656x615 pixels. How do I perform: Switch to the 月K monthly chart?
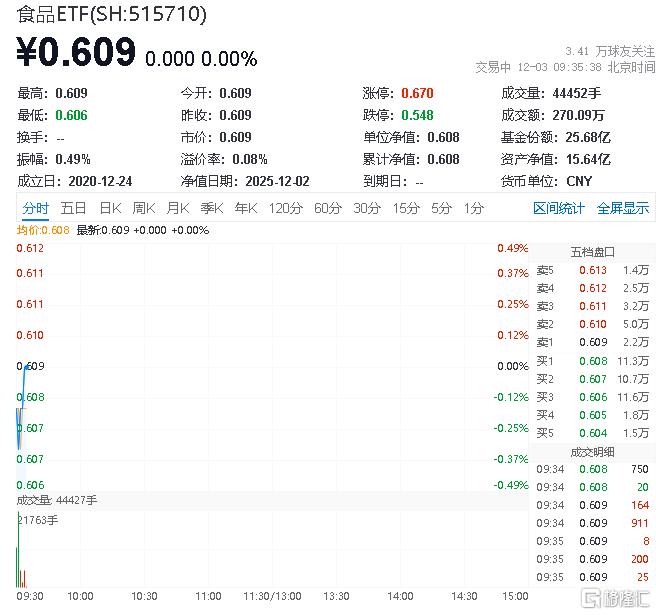[x=178, y=208]
